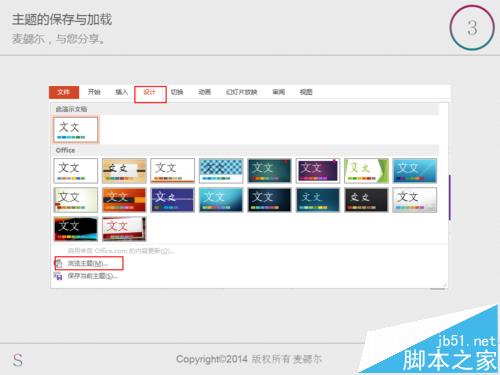500x375 pixels.
Task: Switch to the 插入 (Insert) tab
Action: [x=121, y=92]
